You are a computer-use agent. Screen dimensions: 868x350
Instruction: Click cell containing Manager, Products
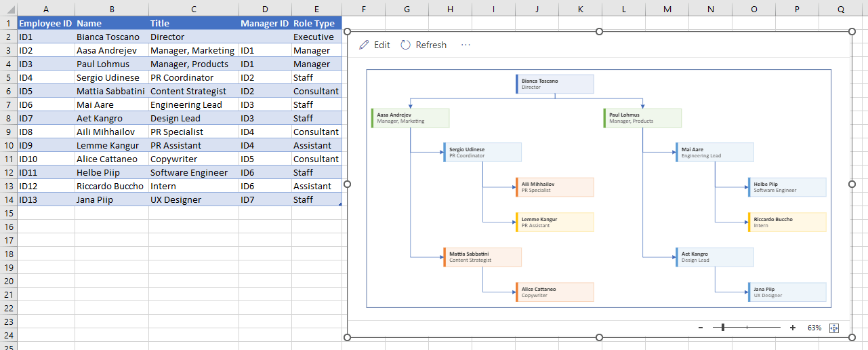point(194,64)
